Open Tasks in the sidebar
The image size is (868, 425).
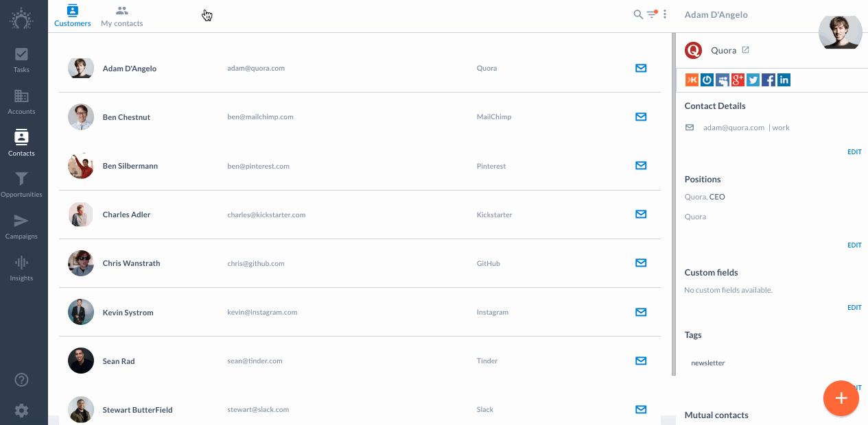21,60
